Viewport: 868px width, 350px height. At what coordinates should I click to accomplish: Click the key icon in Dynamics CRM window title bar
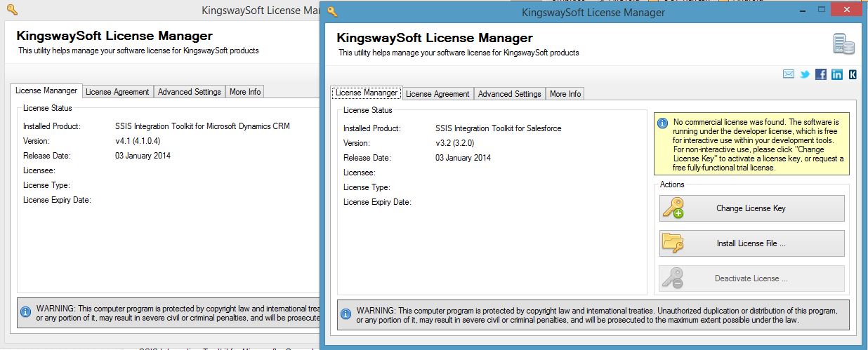(x=11, y=10)
